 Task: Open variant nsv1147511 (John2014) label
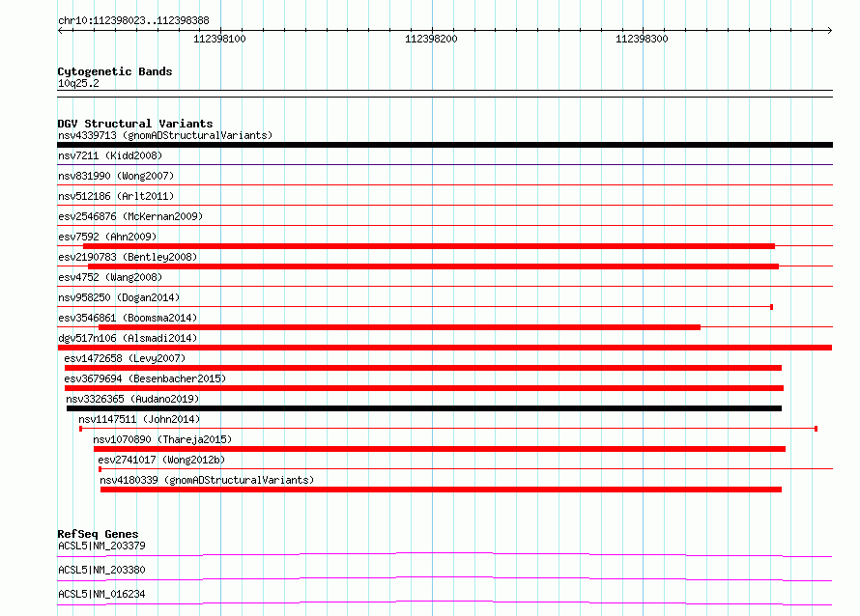pyautogui.click(x=139, y=419)
